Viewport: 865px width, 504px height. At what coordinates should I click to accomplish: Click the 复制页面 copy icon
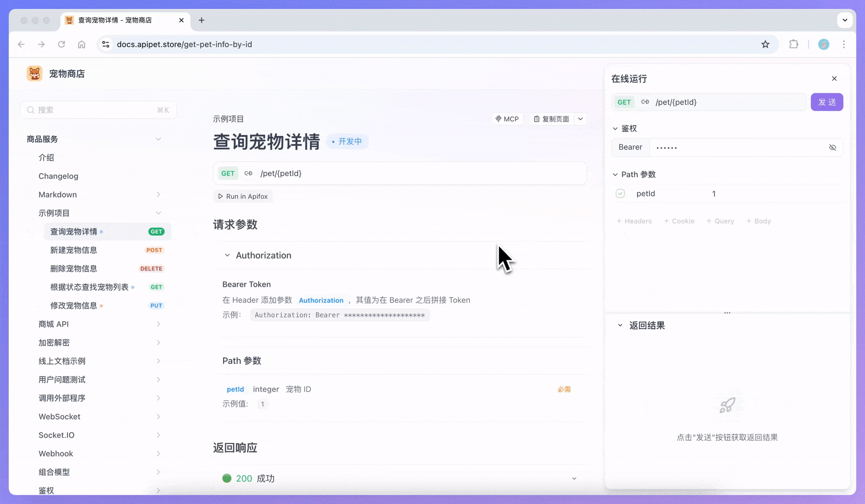coord(537,119)
